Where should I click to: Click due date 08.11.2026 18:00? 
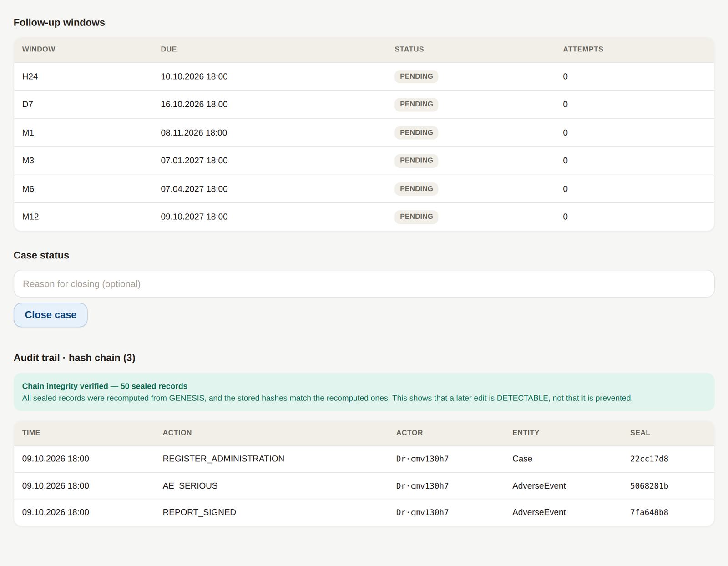pos(194,133)
